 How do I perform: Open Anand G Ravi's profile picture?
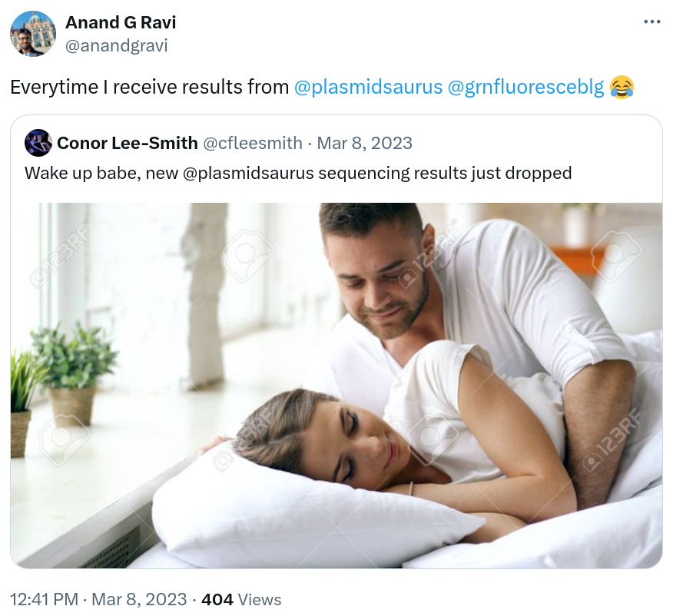33,34
